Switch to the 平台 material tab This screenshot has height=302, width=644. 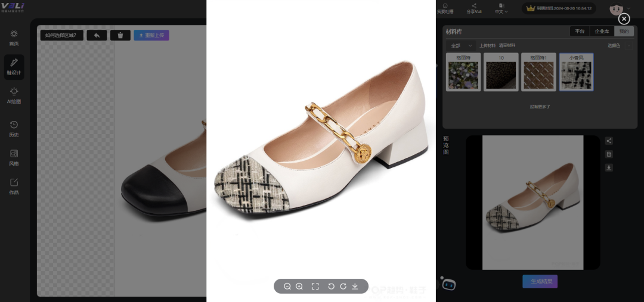pyautogui.click(x=580, y=31)
